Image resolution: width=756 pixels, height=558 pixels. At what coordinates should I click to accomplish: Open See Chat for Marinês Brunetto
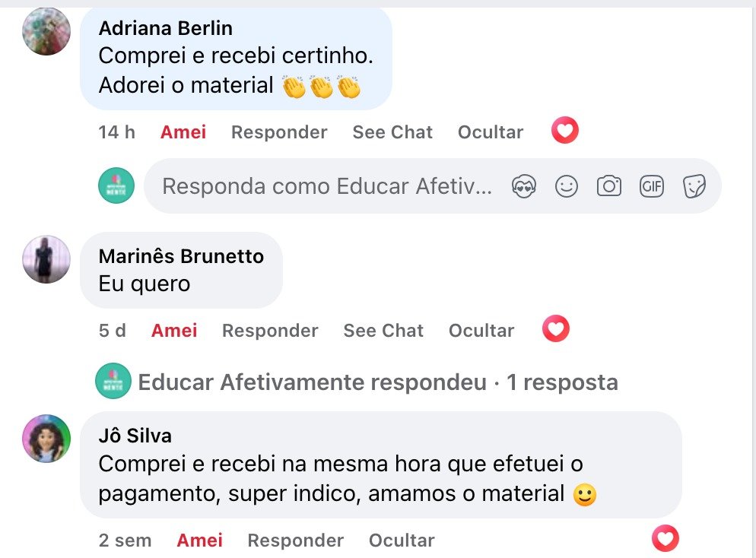coord(383,331)
